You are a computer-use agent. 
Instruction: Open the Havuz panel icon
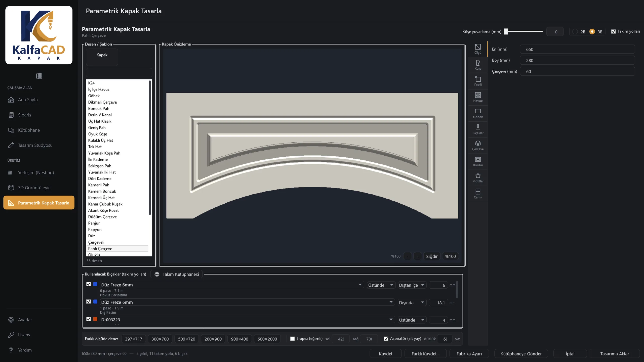[x=478, y=97]
